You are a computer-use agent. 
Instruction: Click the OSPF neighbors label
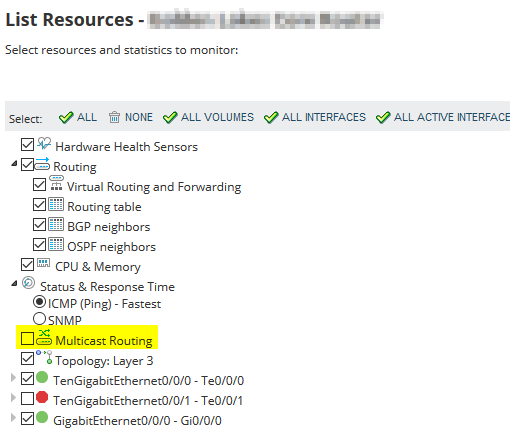(111, 247)
